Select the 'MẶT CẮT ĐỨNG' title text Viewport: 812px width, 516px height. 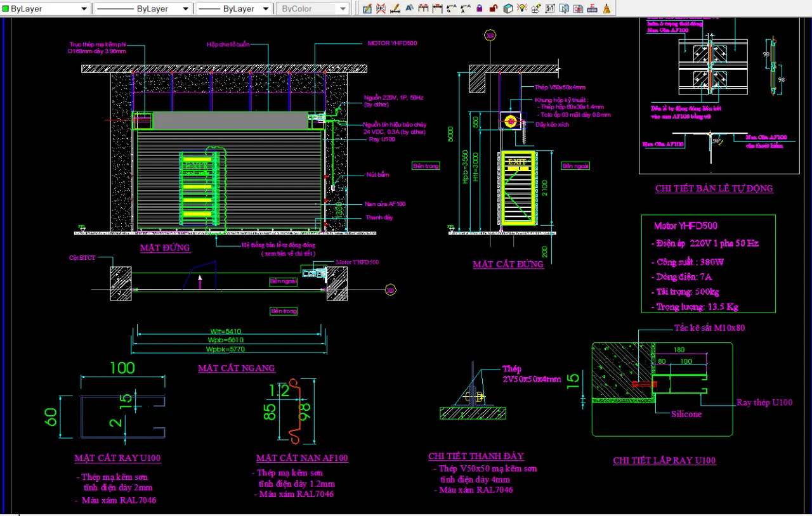[x=508, y=264]
